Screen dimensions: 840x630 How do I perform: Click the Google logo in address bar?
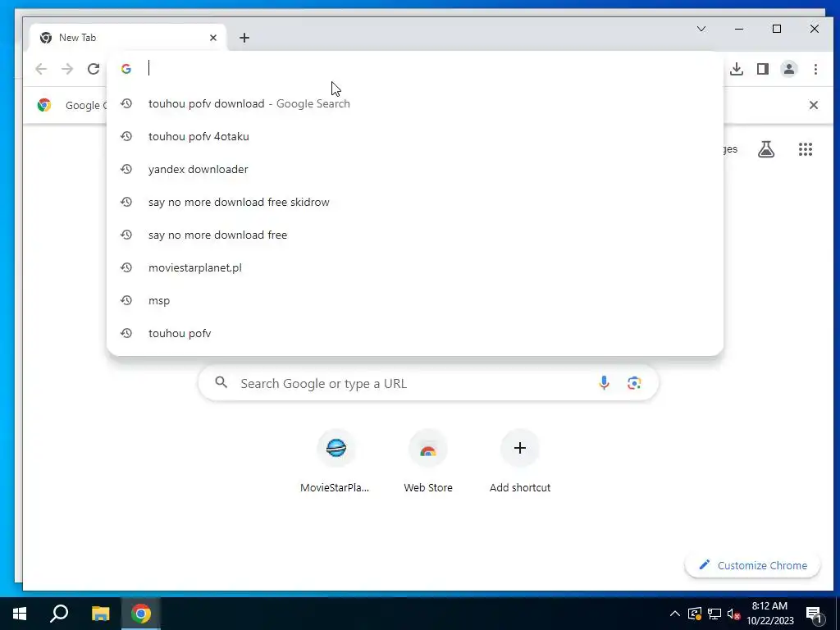[x=126, y=69]
